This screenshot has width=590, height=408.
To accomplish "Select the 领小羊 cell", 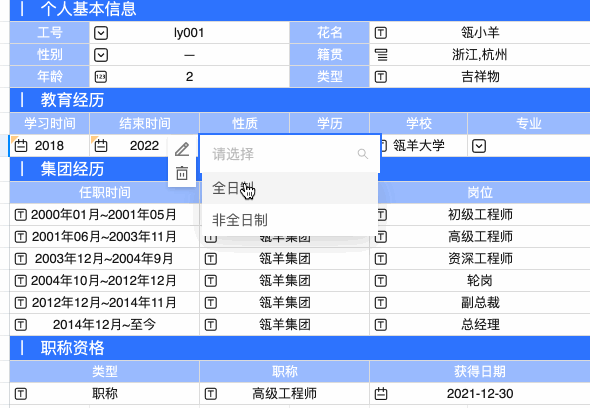I will (480, 33).
